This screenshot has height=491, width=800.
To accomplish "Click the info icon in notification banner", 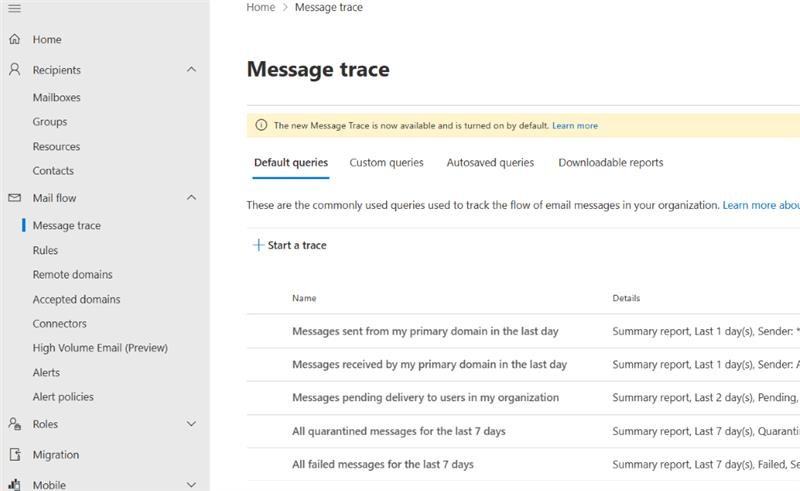I will click(261, 126).
